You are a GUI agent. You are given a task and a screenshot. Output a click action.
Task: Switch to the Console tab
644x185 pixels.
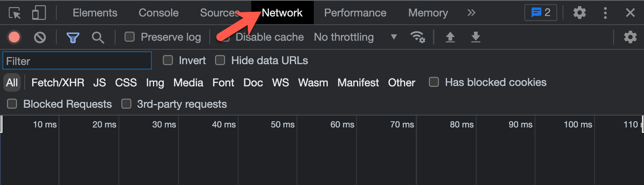tap(159, 13)
